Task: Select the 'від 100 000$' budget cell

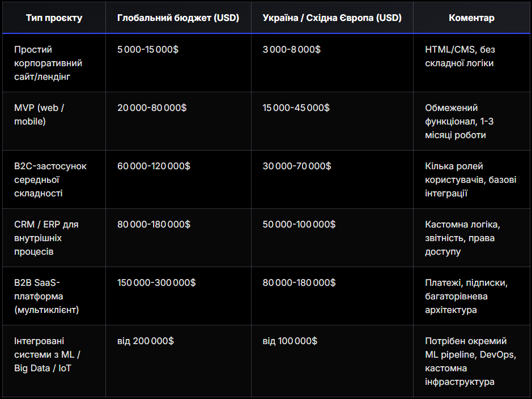Action: tap(290, 341)
